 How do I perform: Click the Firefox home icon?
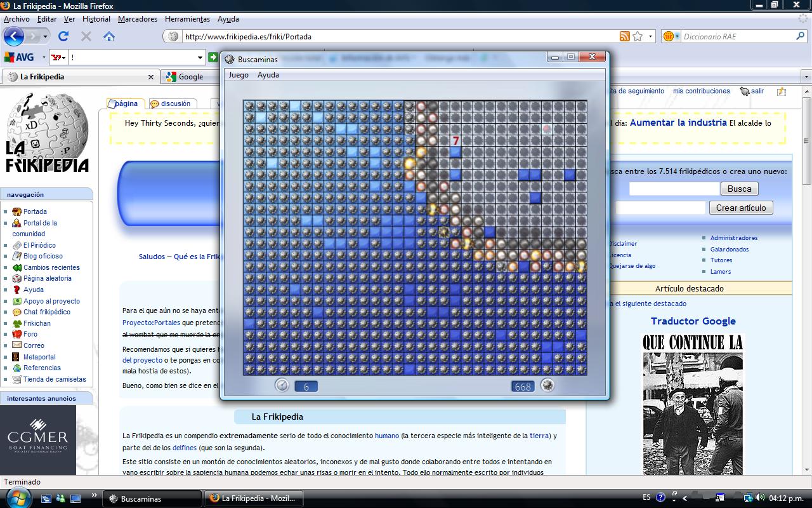(x=109, y=36)
